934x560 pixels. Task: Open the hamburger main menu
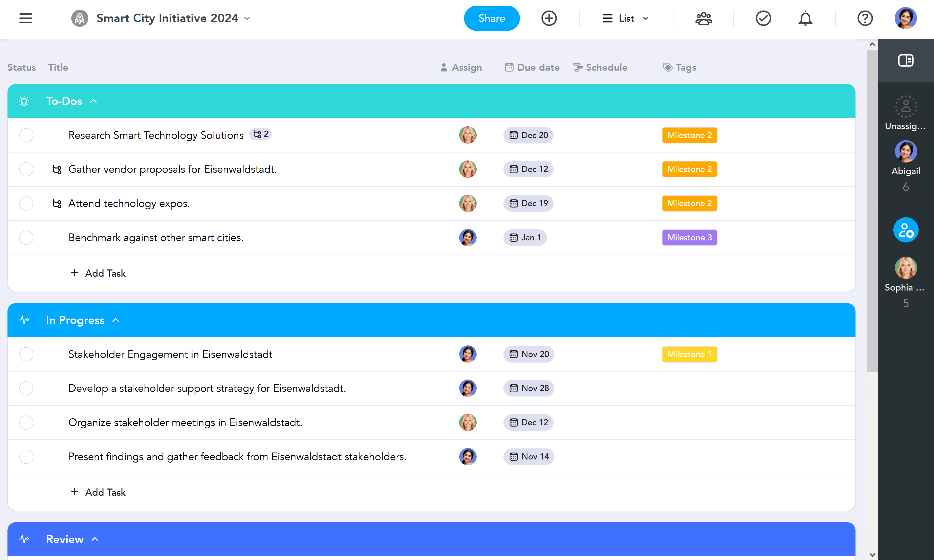click(x=26, y=18)
